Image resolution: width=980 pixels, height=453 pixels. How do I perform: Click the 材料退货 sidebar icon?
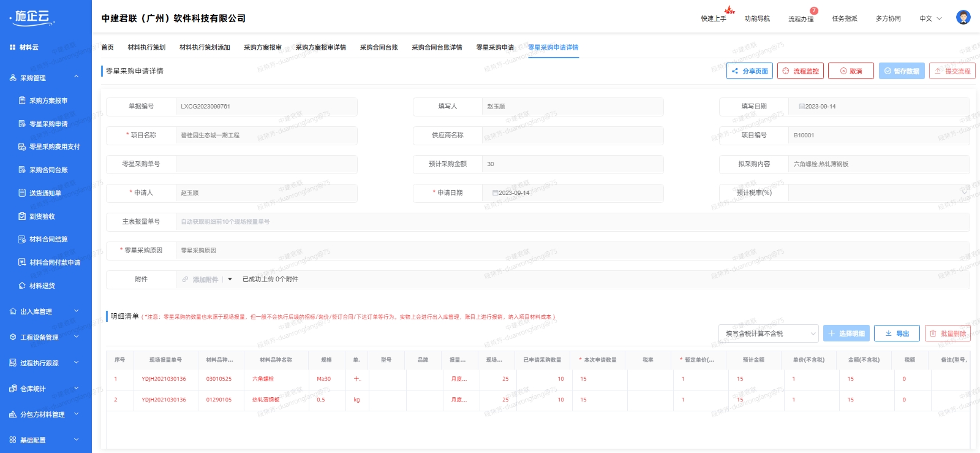22,286
